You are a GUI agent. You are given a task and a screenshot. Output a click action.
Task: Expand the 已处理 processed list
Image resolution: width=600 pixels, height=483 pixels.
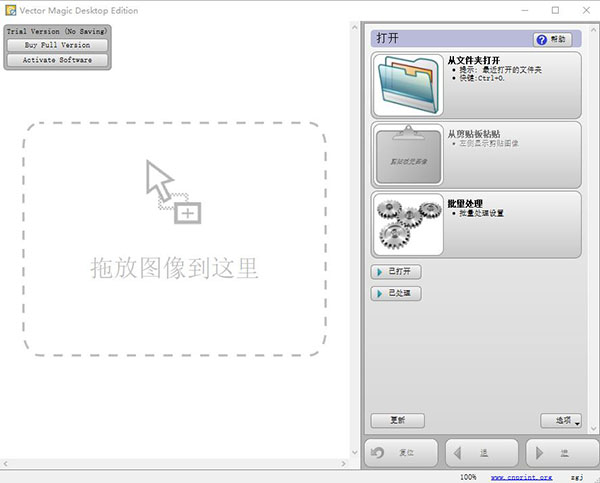coord(396,294)
